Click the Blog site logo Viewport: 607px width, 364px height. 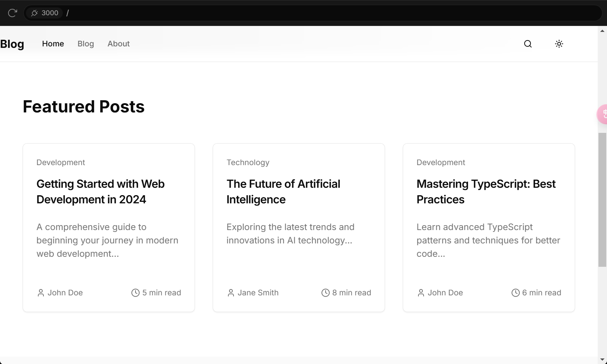click(x=12, y=44)
